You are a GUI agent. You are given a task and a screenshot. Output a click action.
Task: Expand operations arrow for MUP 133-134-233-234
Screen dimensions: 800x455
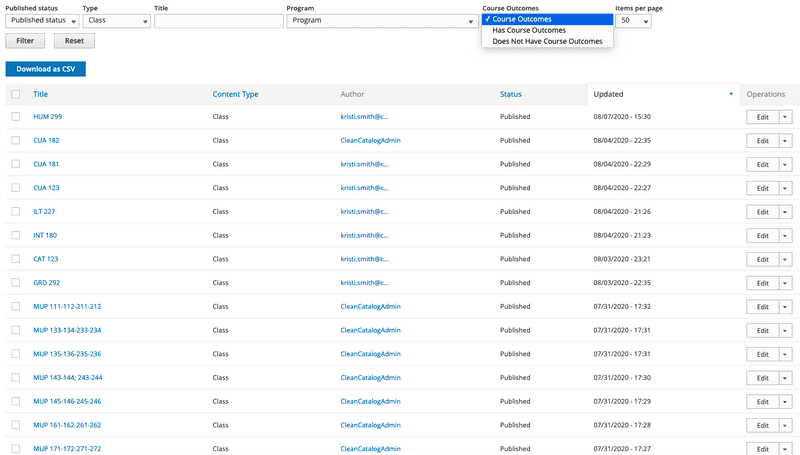tap(785, 331)
